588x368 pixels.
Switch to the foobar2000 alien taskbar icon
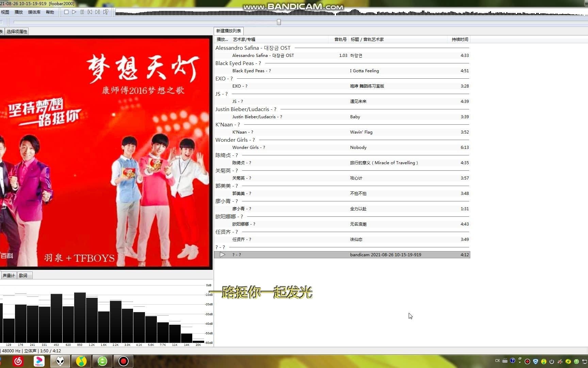coord(60,361)
